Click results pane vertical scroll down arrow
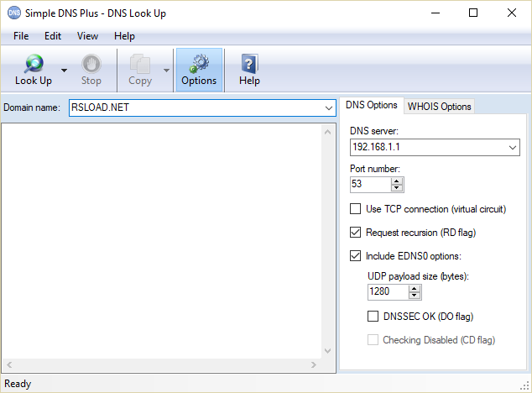Image resolution: width=532 pixels, height=393 pixels. [x=327, y=350]
